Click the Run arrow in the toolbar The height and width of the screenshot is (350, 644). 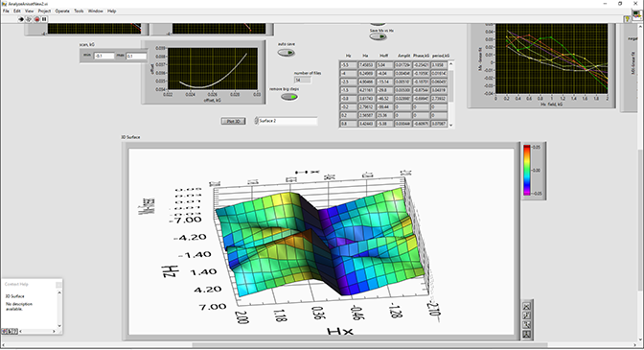pos(21,19)
